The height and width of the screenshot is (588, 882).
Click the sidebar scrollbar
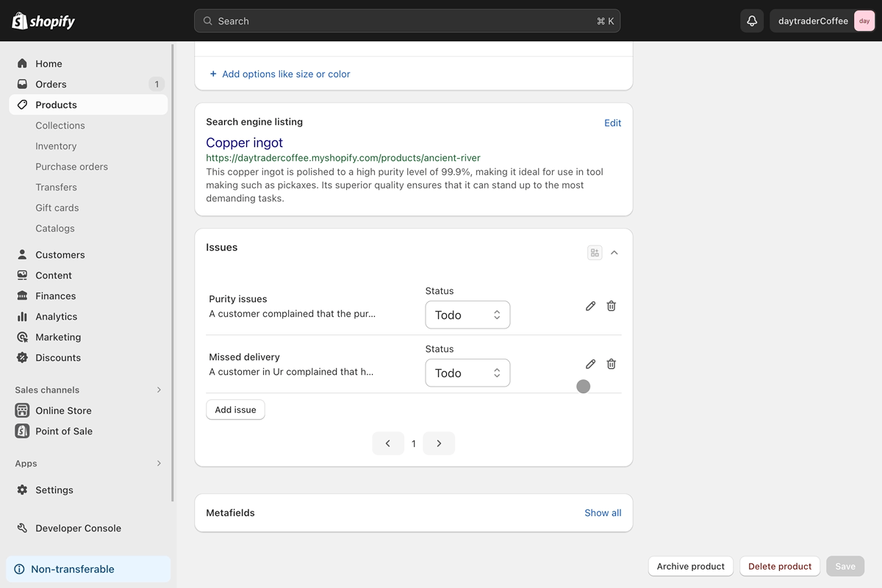(173, 272)
